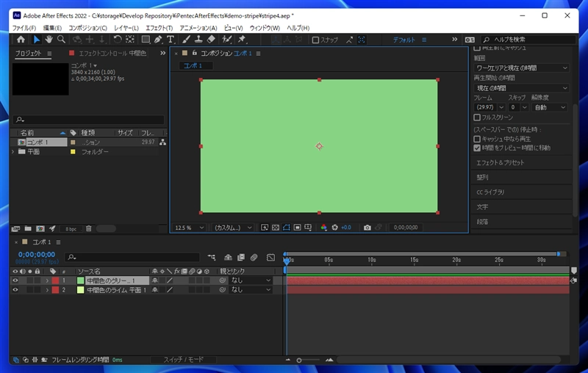Select the Zoom magnifier tool
The width and height of the screenshot is (588, 373).
61,40
